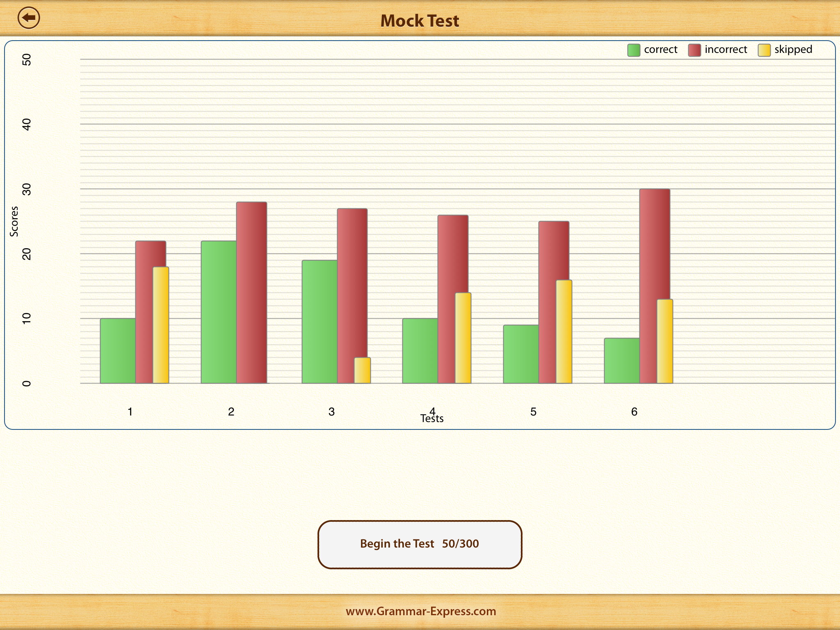Tap test 2 red incorrect bar

pos(251,292)
